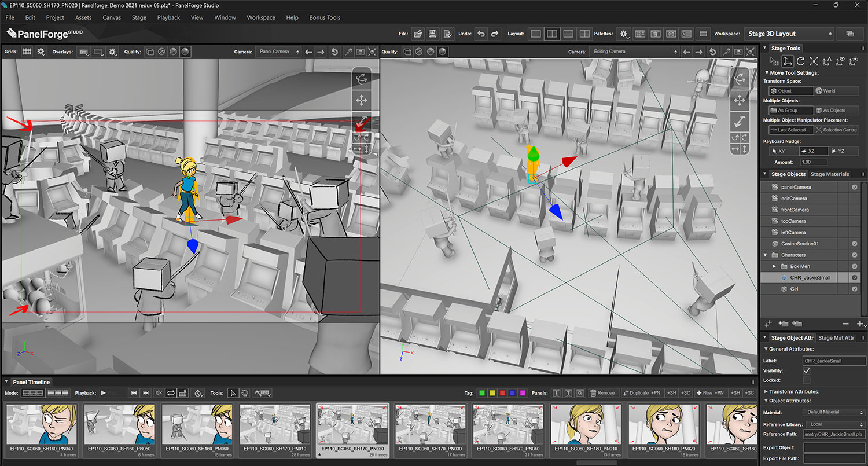Select the red tag color
868x466 pixels.
click(502, 393)
